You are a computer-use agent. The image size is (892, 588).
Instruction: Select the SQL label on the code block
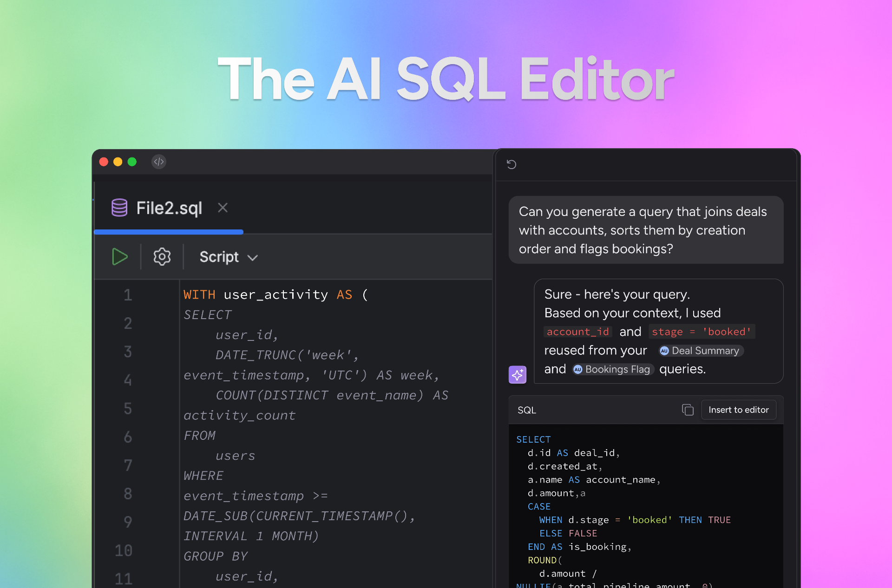click(x=527, y=410)
